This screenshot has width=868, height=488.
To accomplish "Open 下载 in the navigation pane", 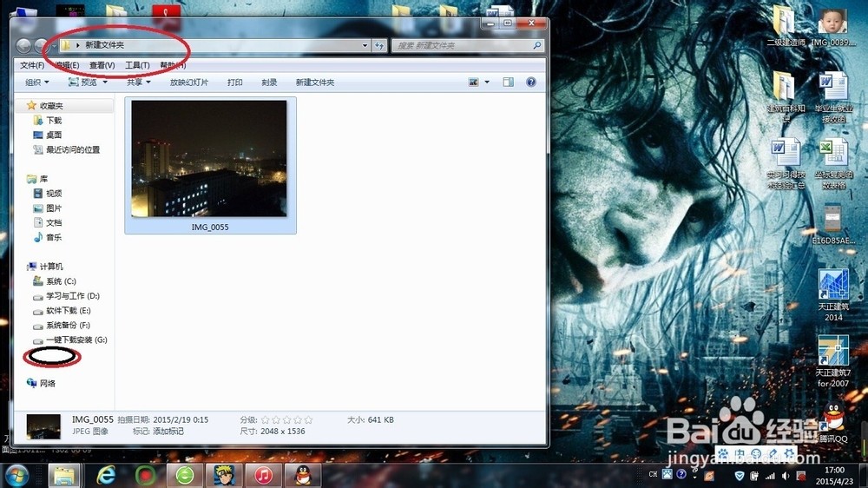I will pyautogui.click(x=53, y=120).
